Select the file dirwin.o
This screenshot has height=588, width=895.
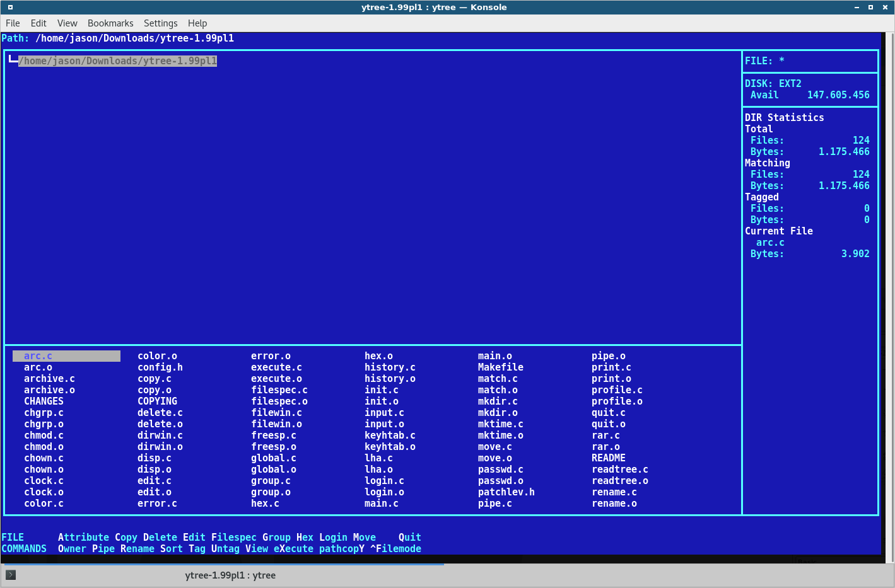click(160, 447)
